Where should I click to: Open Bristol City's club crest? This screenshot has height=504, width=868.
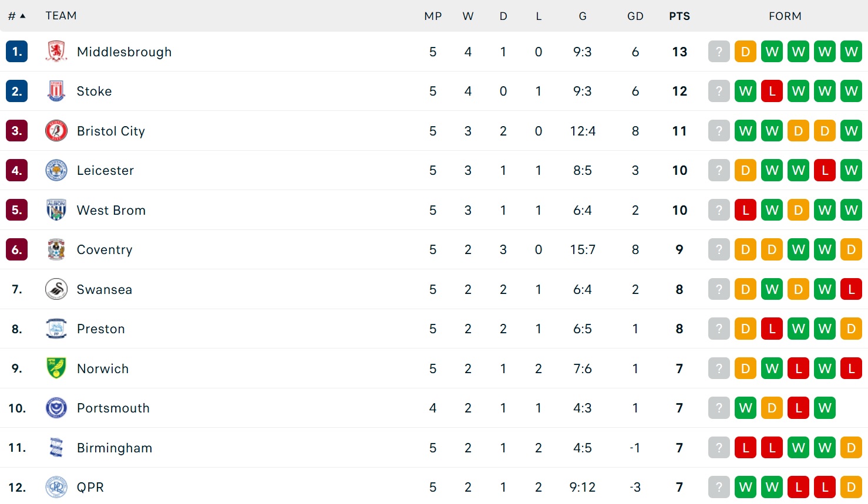click(x=56, y=131)
